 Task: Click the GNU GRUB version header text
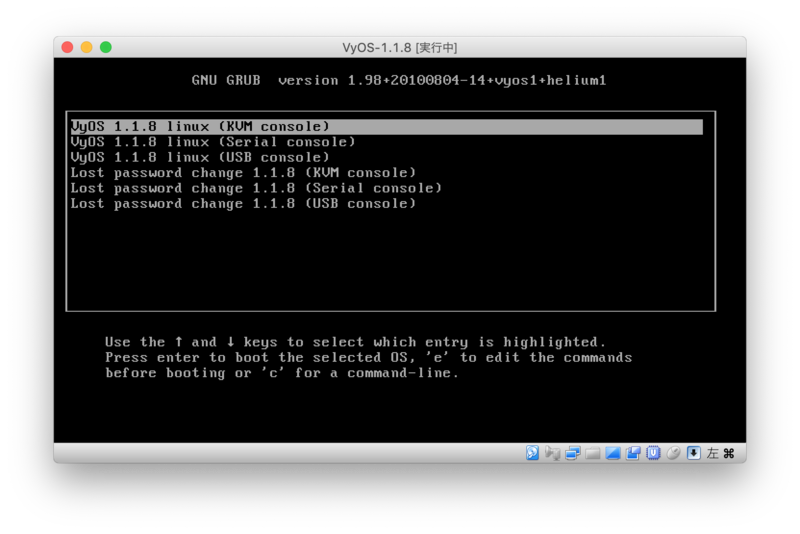tap(399, 80)
